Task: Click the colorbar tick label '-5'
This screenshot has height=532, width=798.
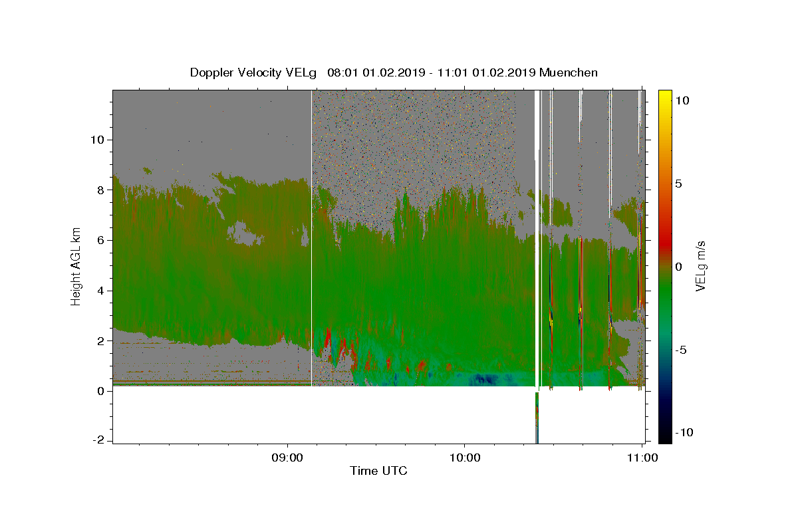Action: click(681, 350)
